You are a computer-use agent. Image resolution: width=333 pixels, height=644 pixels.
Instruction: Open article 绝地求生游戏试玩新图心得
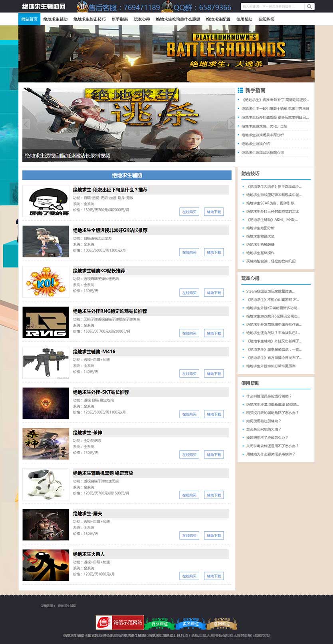(x=263, y=153)
